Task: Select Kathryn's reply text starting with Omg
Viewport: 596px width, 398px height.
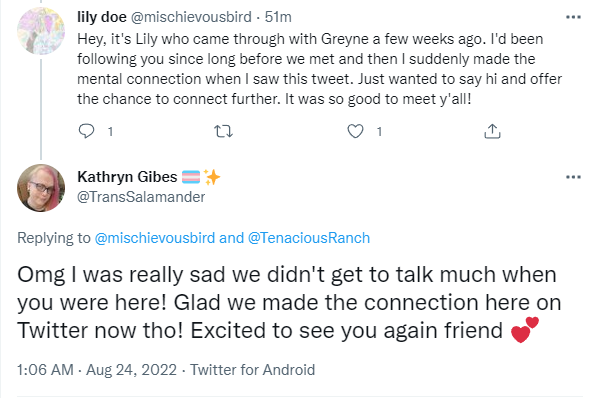Action: click(x=289, y=303)
